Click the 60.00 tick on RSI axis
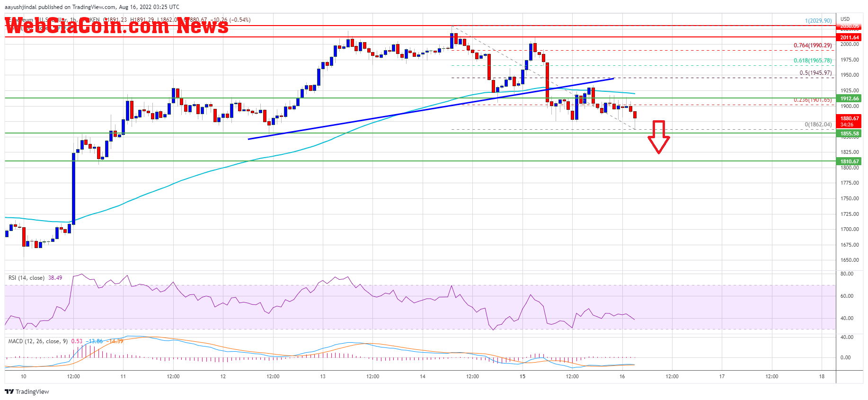Image resolution: width=868 pixels, height=400 pixels. [847, 296]
